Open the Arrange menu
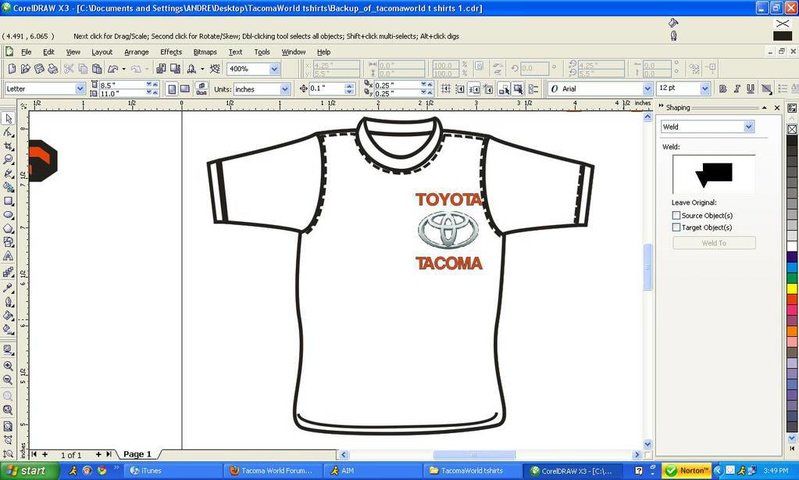Image resolution: width=799 pixels, height=480 pixels. 136,52
